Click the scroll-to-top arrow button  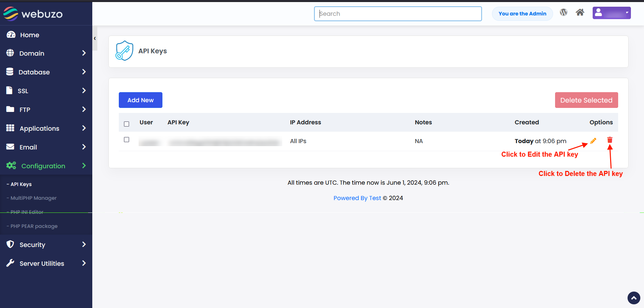(x=634, y=298)
